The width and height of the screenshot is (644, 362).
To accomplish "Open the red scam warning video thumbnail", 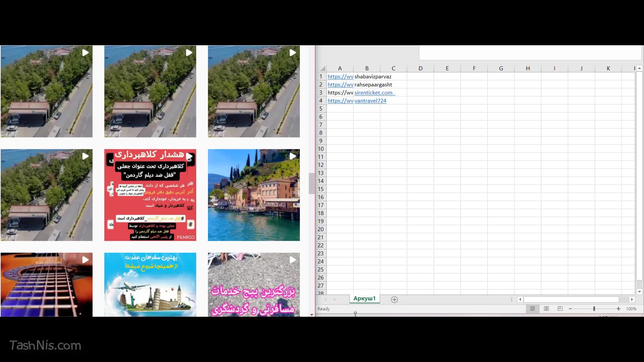I will tap(150, 195).
